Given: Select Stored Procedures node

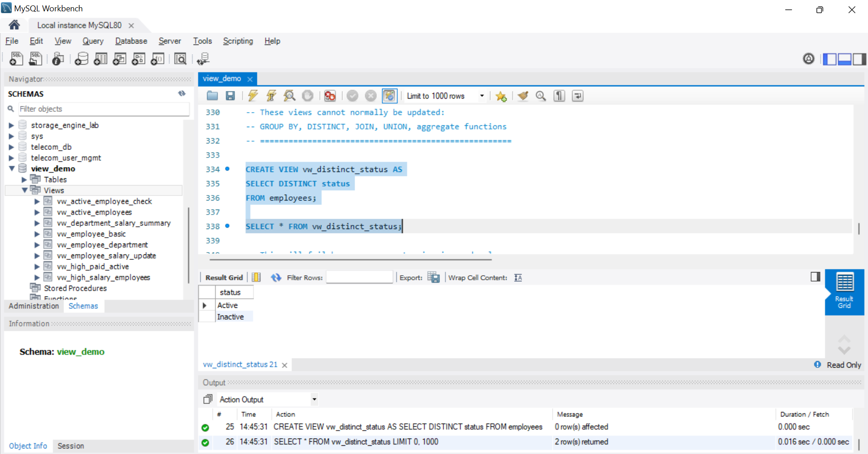Looking at the screenshot, I should click(x=75, y=288).
